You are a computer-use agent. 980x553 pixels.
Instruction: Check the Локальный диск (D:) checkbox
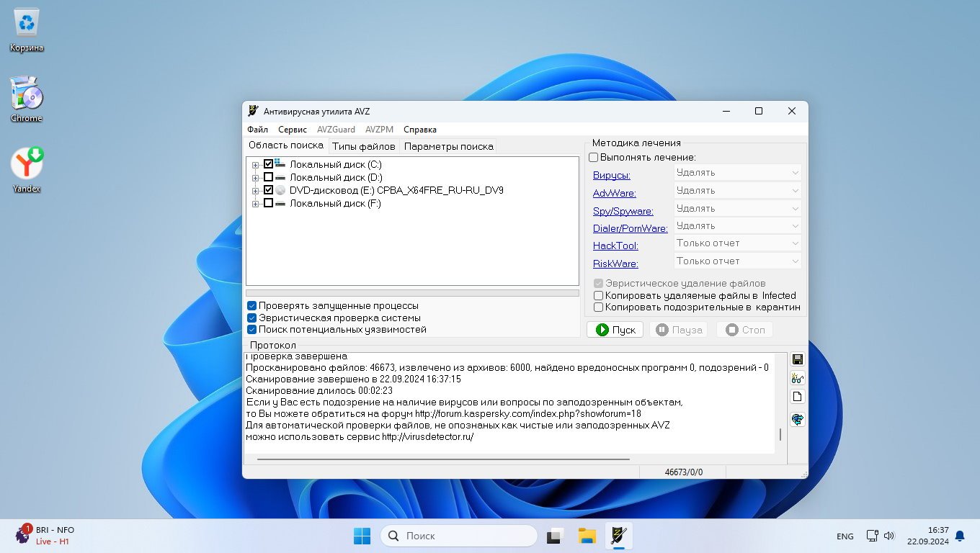(268, 177)
